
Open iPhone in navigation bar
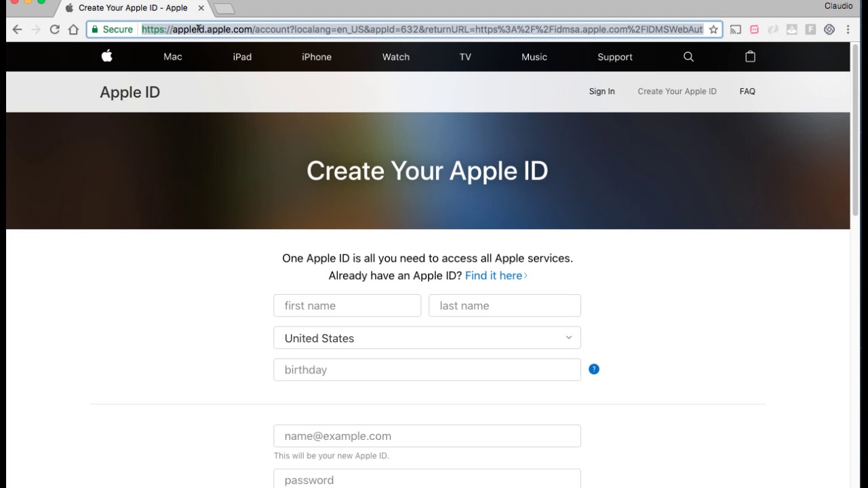pos(317,57)
